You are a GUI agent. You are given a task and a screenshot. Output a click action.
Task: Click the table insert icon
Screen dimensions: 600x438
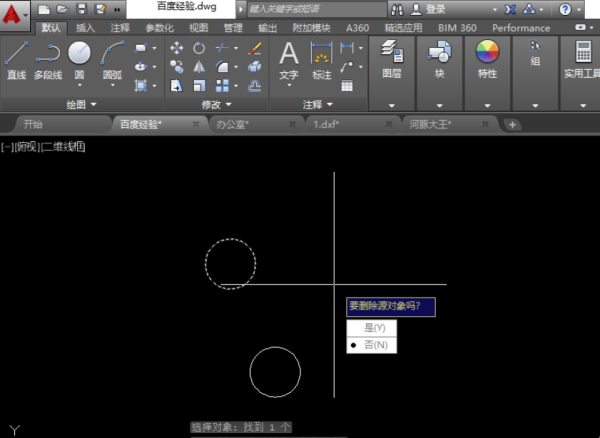[x=347, y=86]
